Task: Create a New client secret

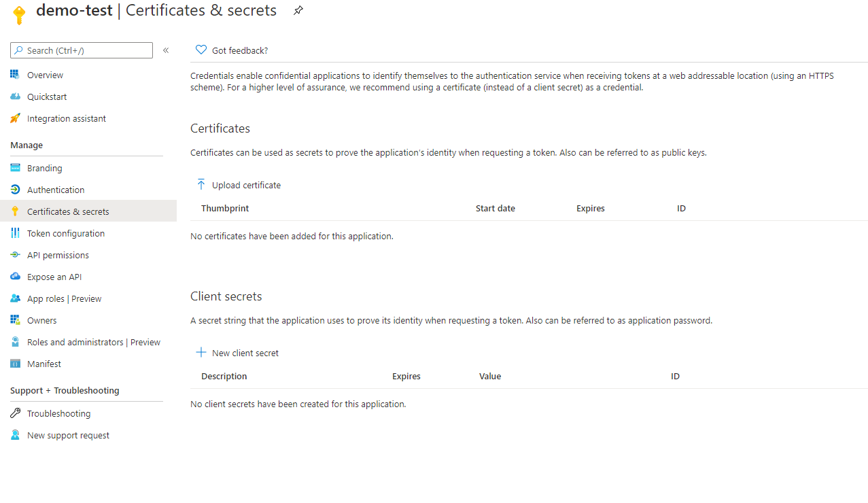Action: pyautogui.click(x=237, y=353)
